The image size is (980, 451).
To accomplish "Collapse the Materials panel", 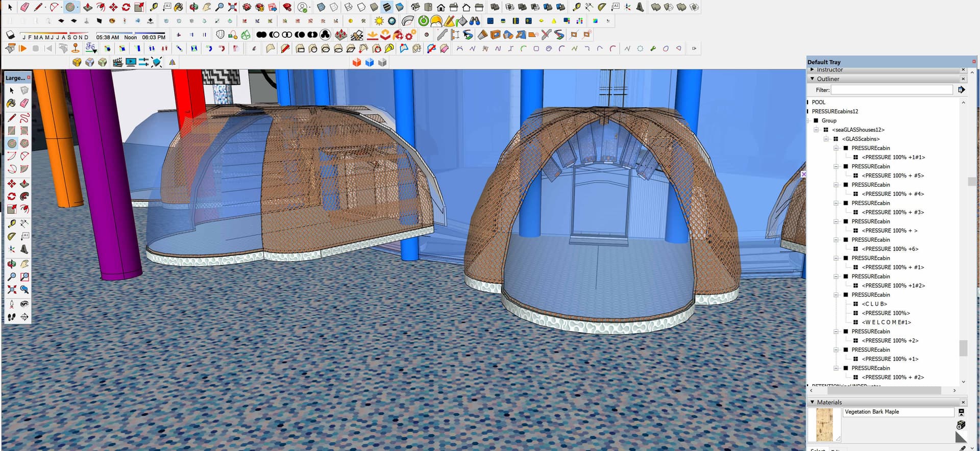I will click(x=812, y=402).
